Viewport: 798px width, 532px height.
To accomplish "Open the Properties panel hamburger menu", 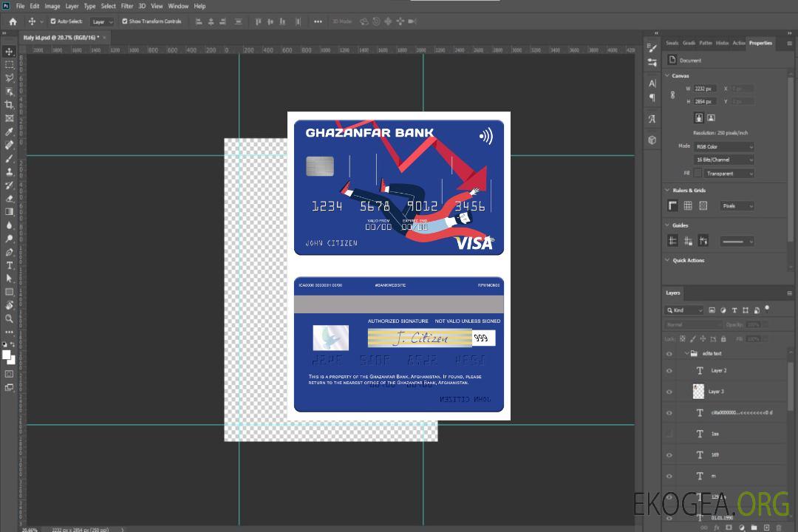I will [789, 44].
